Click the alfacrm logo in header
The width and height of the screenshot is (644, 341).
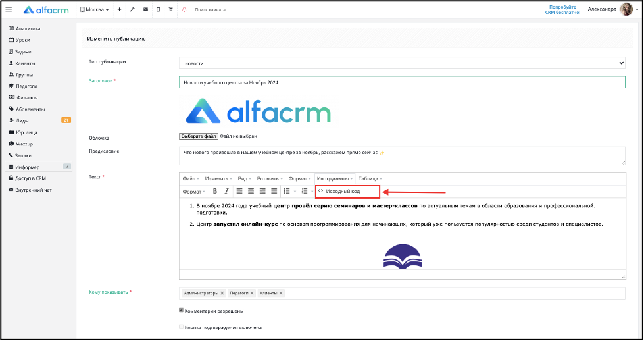pos(47,9)
